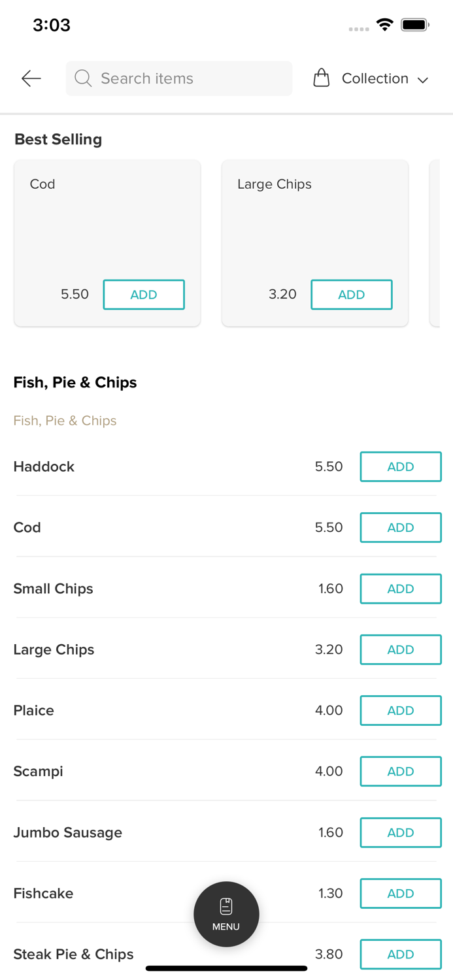
Task: Tap the back arrow to return
Action: [x=30, y=78]
